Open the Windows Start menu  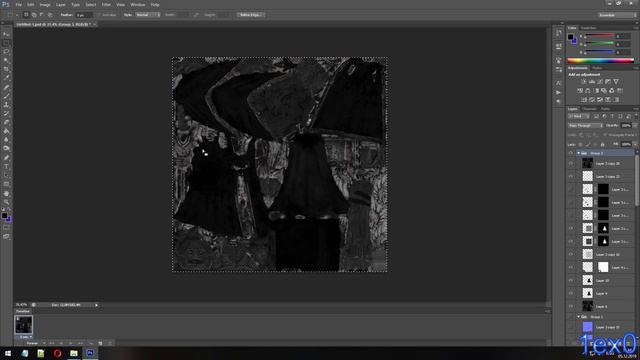pos(8,353)
